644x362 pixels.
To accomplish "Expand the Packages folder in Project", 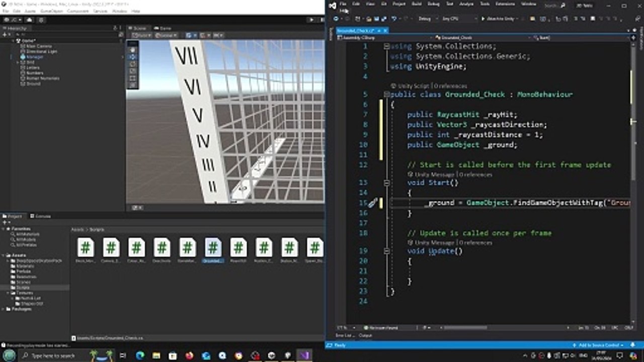I will [4, 309].
